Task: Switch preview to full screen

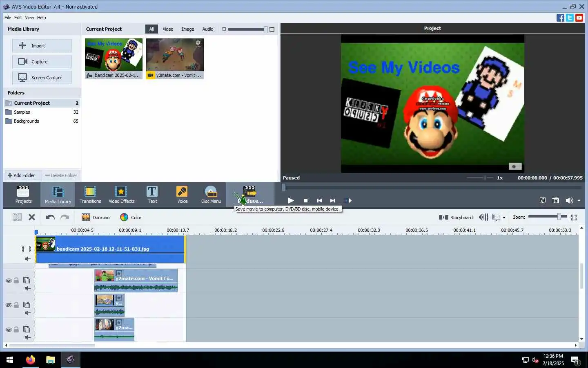Action: (542, 200)
